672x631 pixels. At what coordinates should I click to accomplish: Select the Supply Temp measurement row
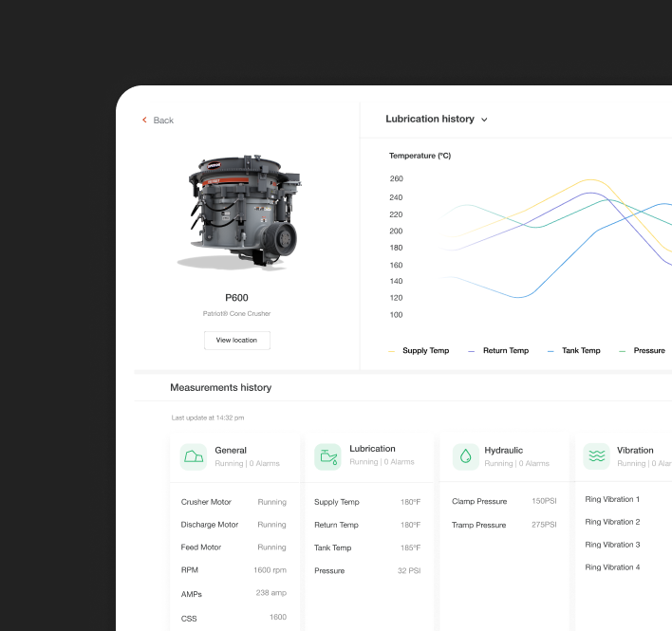[x=366, y=502]
